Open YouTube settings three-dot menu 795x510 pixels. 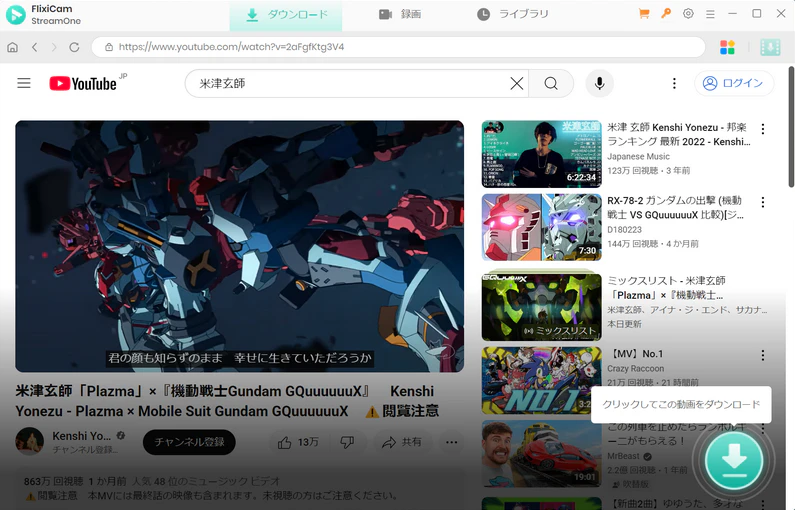click(x=674, y=83)
